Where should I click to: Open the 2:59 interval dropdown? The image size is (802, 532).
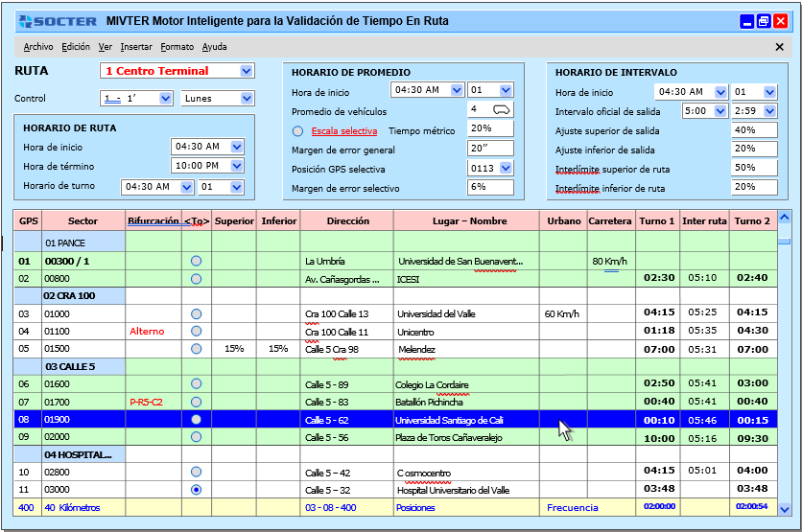(769, 111)
